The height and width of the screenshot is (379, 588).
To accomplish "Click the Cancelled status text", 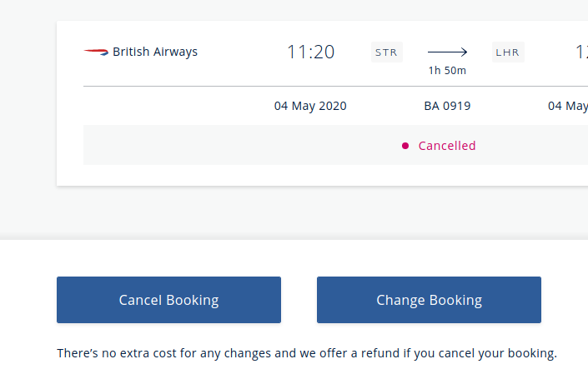I will 447,146.
